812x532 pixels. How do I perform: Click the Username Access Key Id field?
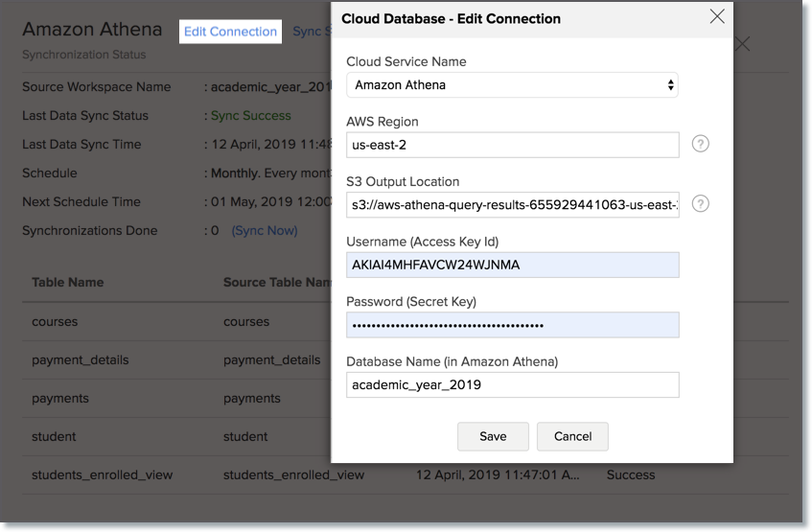512,266
